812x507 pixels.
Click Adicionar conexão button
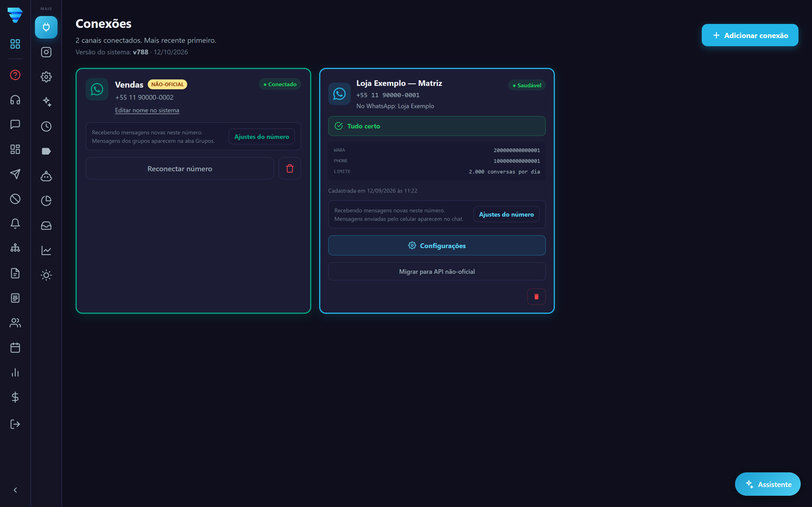coord(750,35)
